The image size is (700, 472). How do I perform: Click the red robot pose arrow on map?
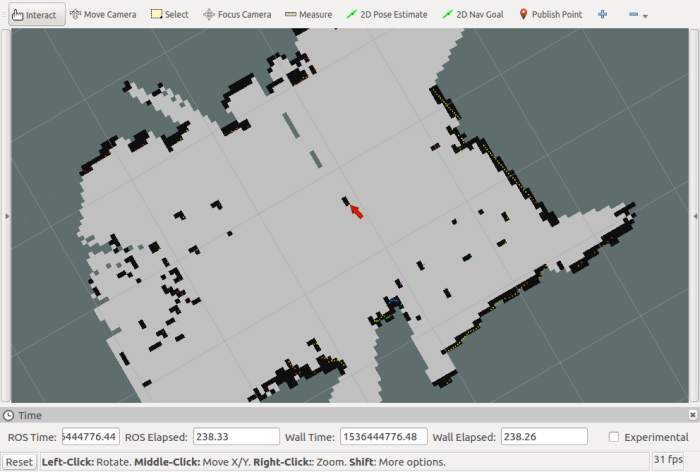pos(356,211)
